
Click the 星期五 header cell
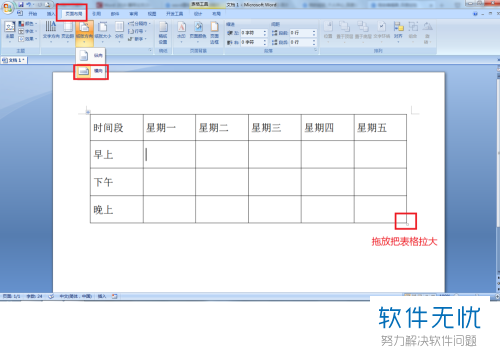(x=380, y=128)
